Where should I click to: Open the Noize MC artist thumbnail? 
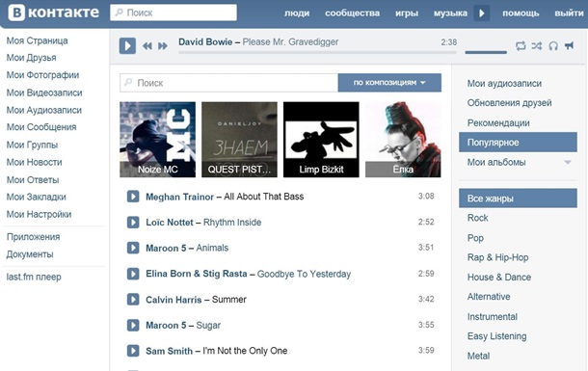pos(157,140)
